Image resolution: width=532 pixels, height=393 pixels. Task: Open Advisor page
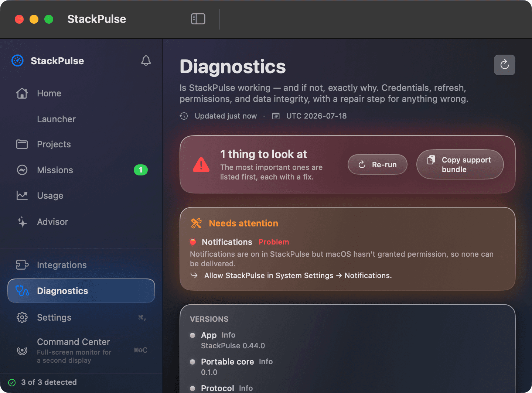[81, 222]
